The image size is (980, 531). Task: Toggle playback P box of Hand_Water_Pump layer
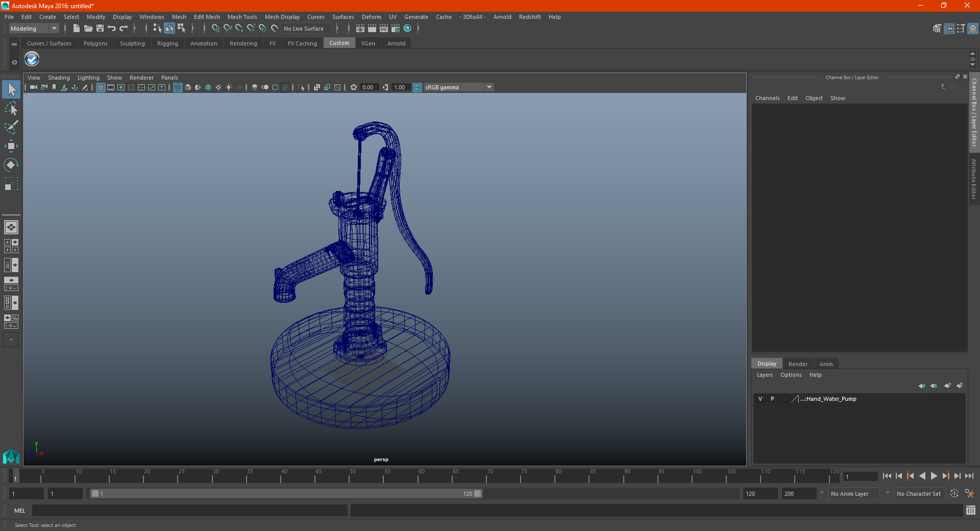coord(772,399)
